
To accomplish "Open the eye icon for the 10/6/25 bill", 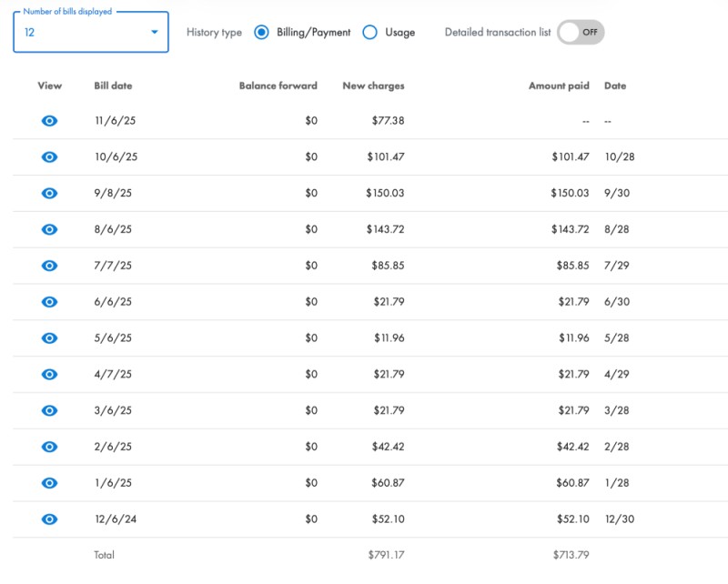I will 48,156.
